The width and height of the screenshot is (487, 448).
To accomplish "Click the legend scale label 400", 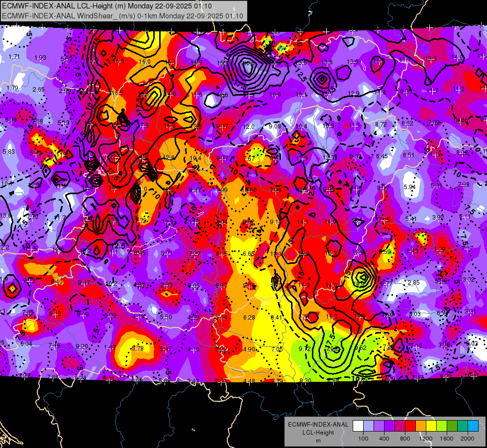I will [384, 439].
